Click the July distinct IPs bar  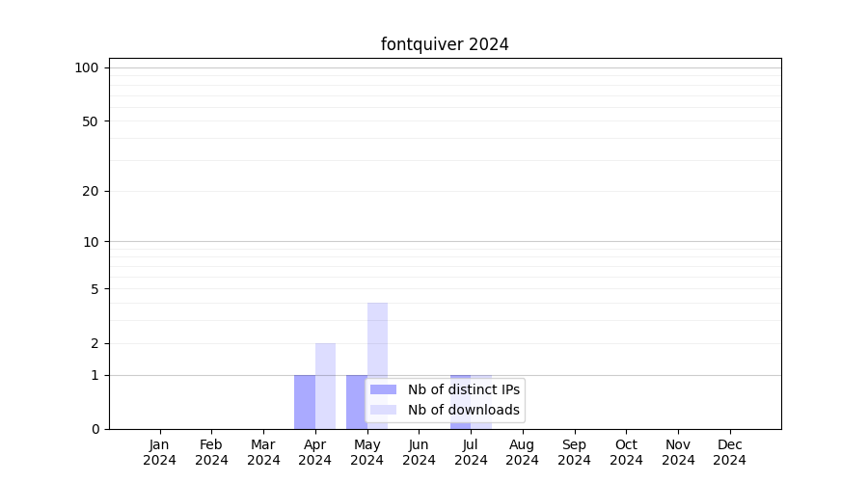[460, 377]
